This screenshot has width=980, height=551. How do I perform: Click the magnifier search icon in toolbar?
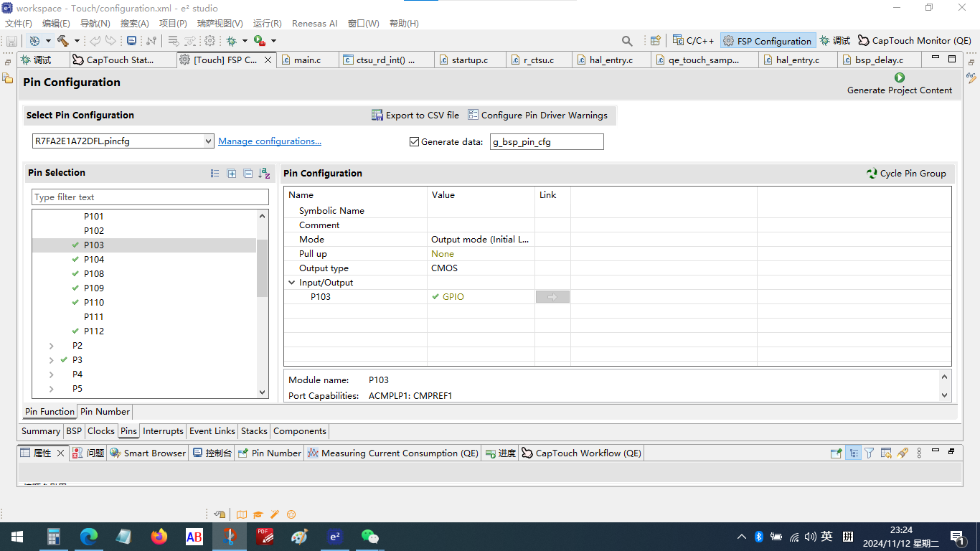click(627, 41)
